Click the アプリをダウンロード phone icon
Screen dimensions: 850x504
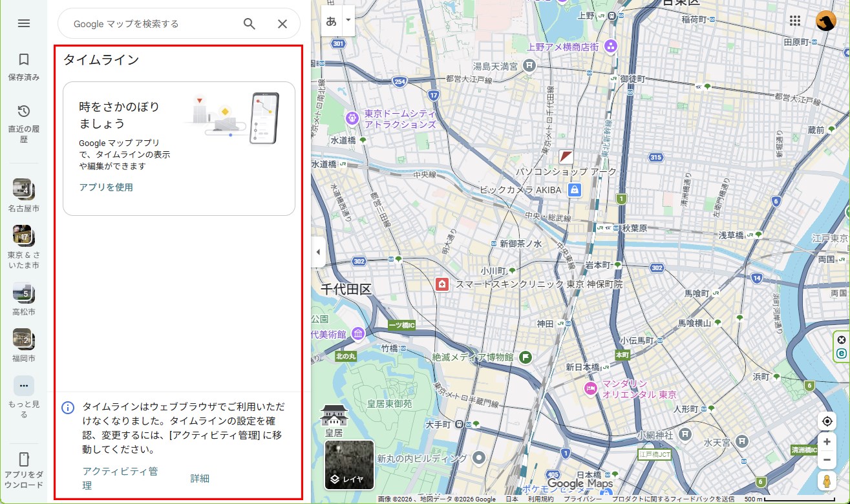click(x=24, y=459)
